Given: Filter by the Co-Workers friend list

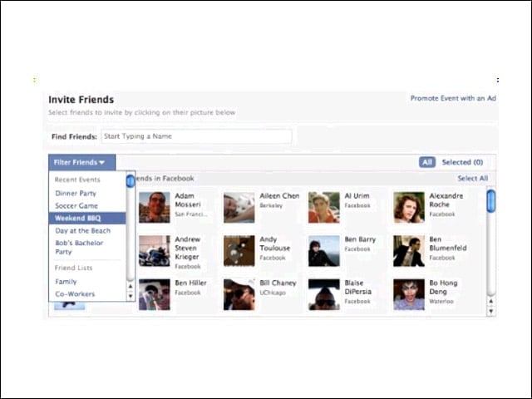Looking at the screenshot, I should point(75,294).
